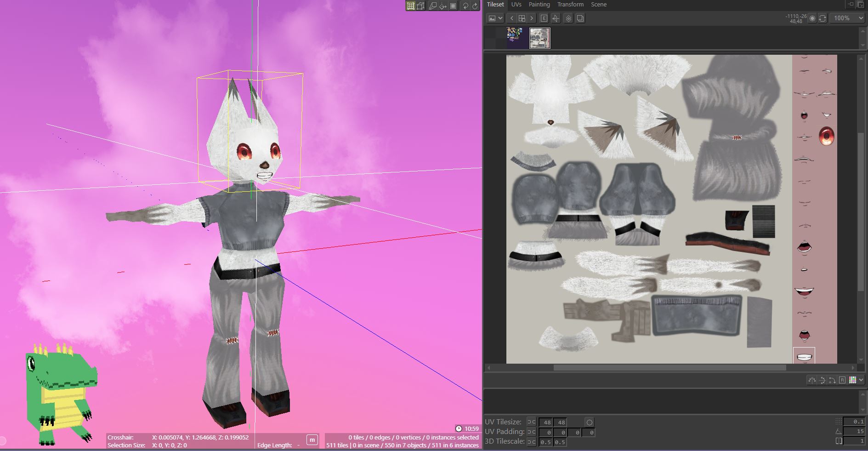This screenshot has height=451, width=868.
Task: Open the Painting tab
Action: [539, 5]
